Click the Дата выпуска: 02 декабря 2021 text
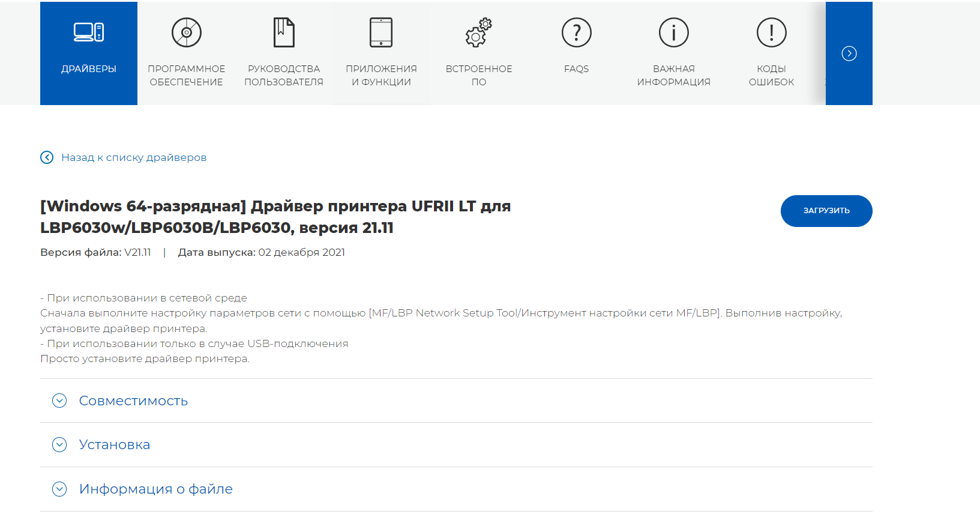980x514 pixels. click(262, 252)
